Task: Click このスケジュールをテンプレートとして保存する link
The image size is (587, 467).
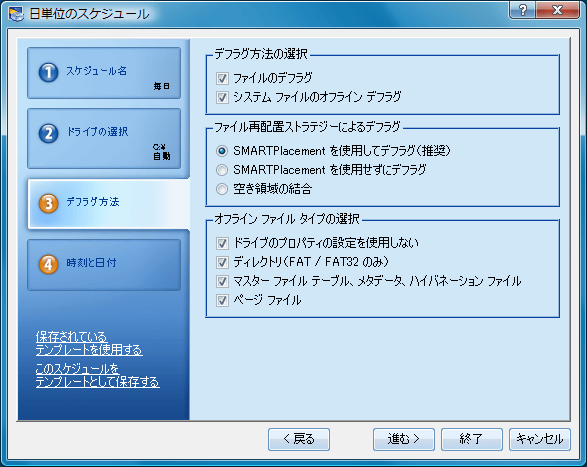Action: point(97,375)
